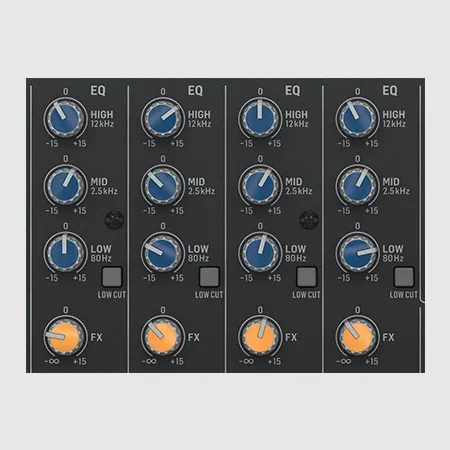Click the EQ label of channel two
Image resolution: width=450 pixels, height=450 pixels.
coord(195,91)
